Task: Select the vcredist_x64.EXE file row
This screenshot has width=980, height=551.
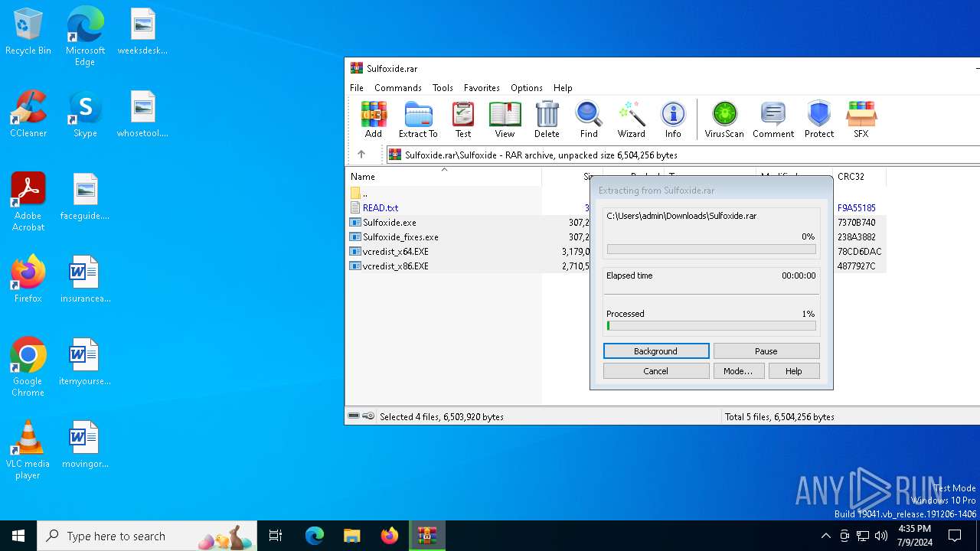Action: [x=616, y=252]
